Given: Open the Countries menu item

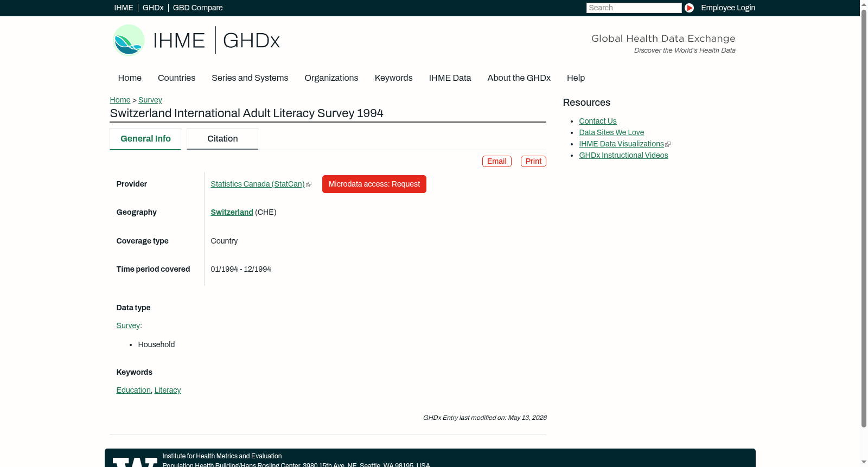Looking at the screenshot, I should click(x=176, y=78).
